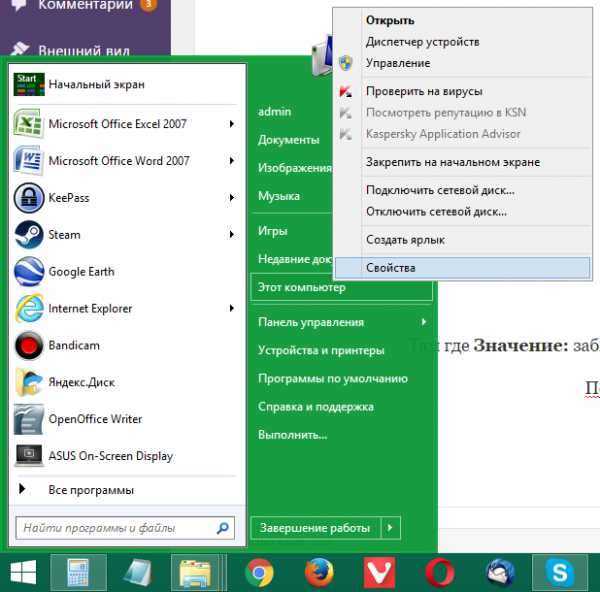Open Calculator from the taskbar
This screenshot has height=592, width=600.
coord(78,573)
